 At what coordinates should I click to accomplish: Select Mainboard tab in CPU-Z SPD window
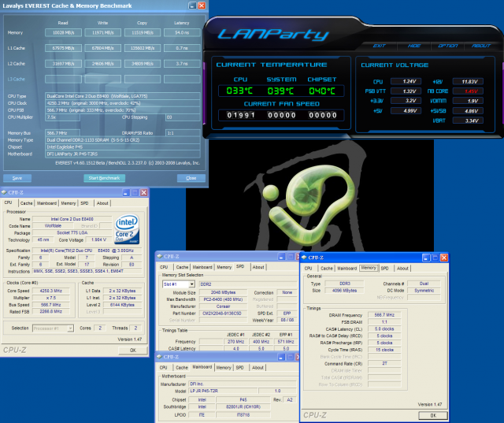coord(202,267)
